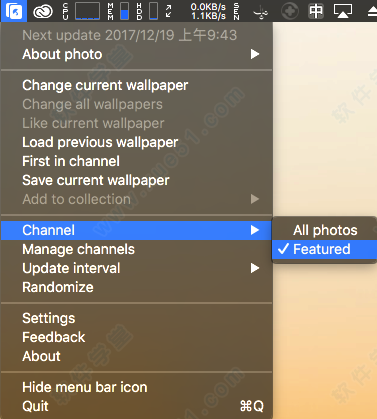
Task: Expand the Update interval submenu
Action: [x=136, y=268]
